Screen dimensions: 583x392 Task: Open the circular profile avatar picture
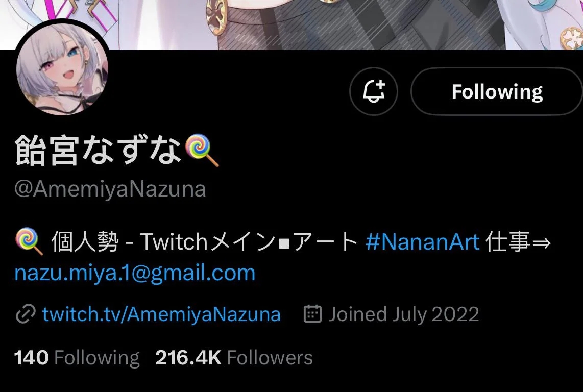click(x=62, y=68)
